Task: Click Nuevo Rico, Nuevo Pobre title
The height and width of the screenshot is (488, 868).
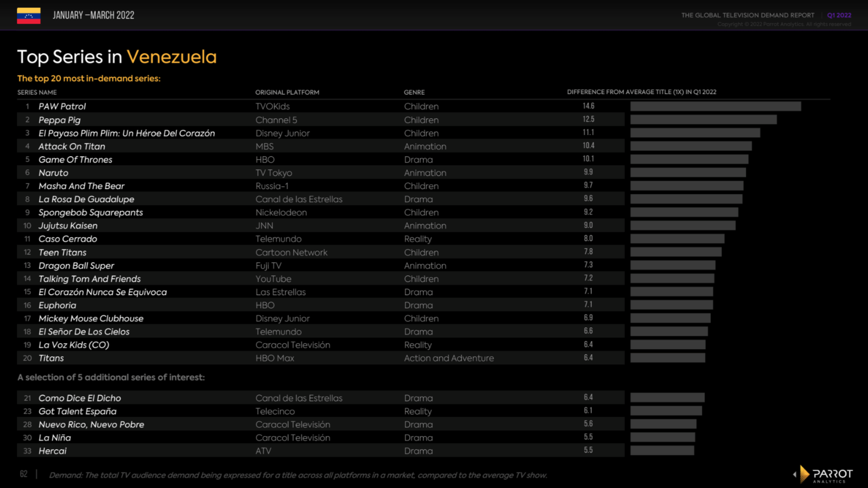Action: [x=91, y=425]
